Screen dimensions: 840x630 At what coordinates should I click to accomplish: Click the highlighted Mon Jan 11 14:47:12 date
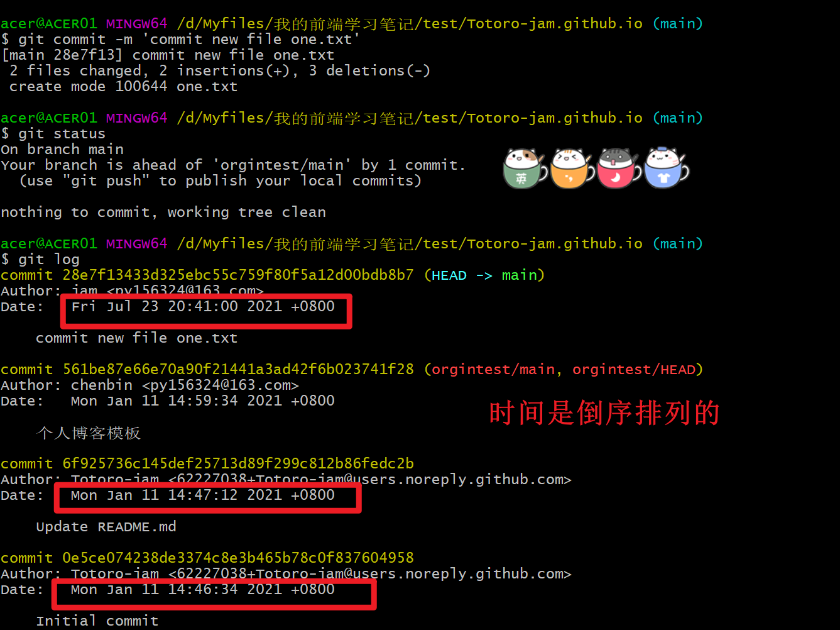click(203, 495)
